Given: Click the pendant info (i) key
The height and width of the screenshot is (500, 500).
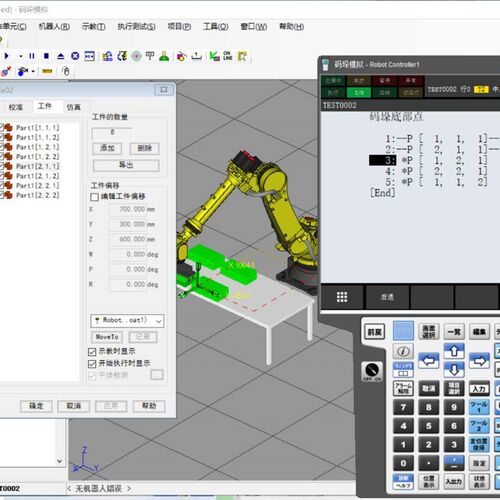Looking at the screenshot, I should click(403, 351).
